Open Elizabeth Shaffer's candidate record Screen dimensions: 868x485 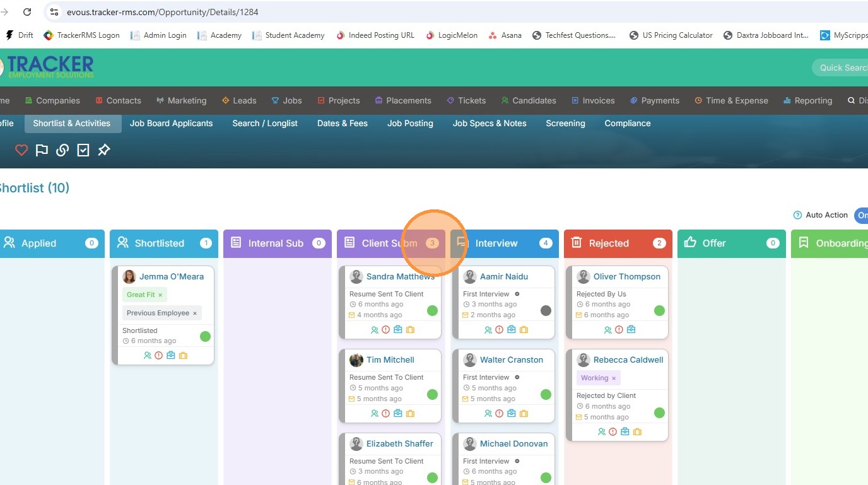pyautogui.click(x=400, y=444)
